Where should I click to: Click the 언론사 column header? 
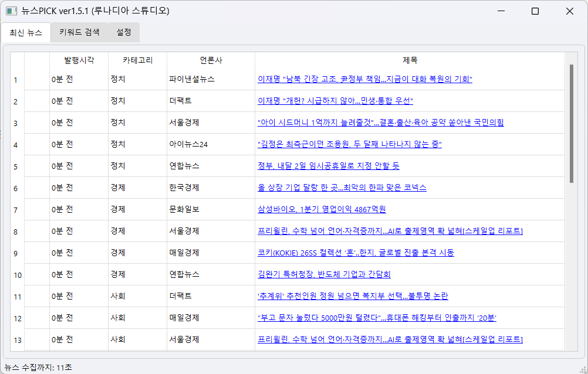coord(211,60)
